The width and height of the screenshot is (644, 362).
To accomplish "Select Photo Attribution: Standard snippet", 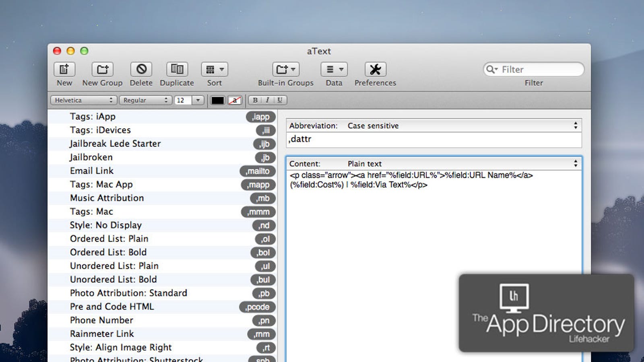I will tap(162, 293).
